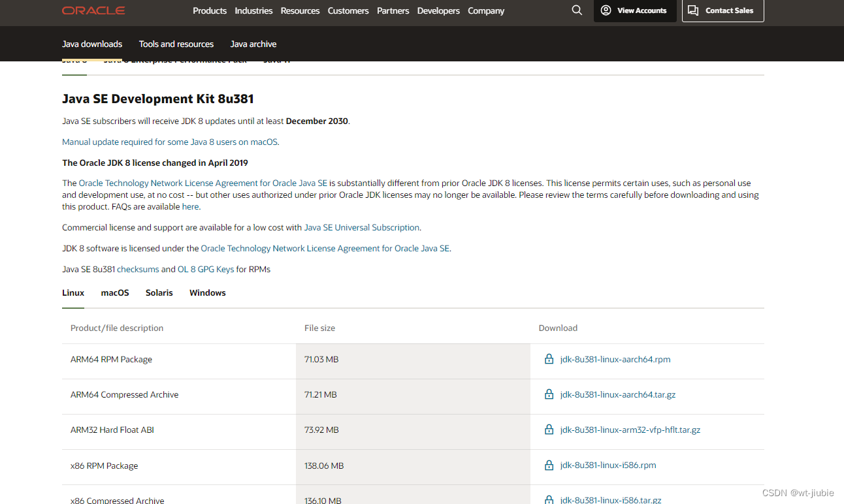Screen dimensions: 844x504
Task: Click the x86 RPM Package row label
Action: [104, 465]
